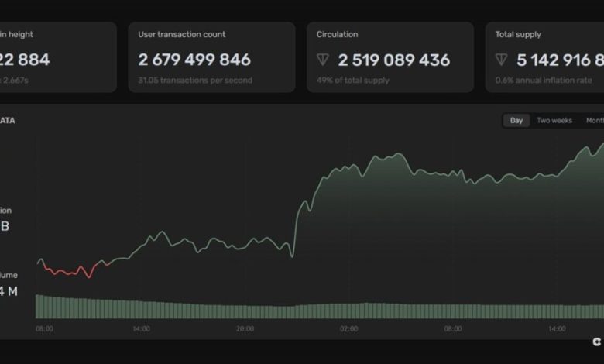The image size is (604, 364).
Task: Click the red dip segment of the price line
Action: click(x=70, y=272)
